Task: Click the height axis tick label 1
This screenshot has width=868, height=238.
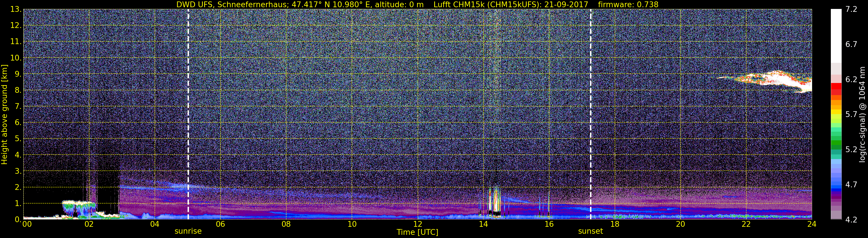Action: pyautogui.click(x=18, y=204)
